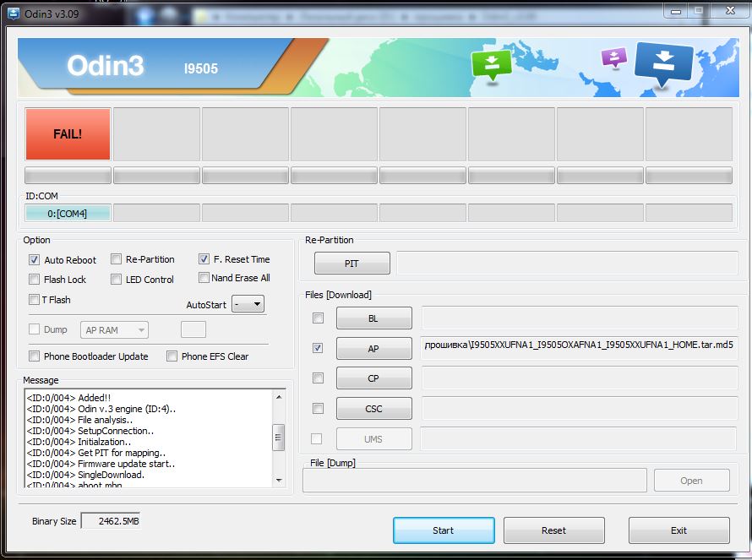Click the PIT file button
Image resolution: width=752 pixels, height=560 pixels.
351,264
